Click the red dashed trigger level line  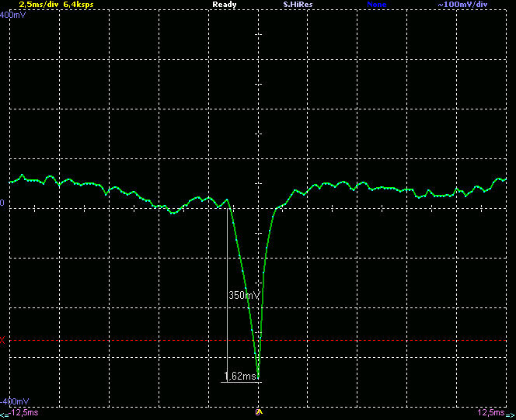tap(258, 341)
